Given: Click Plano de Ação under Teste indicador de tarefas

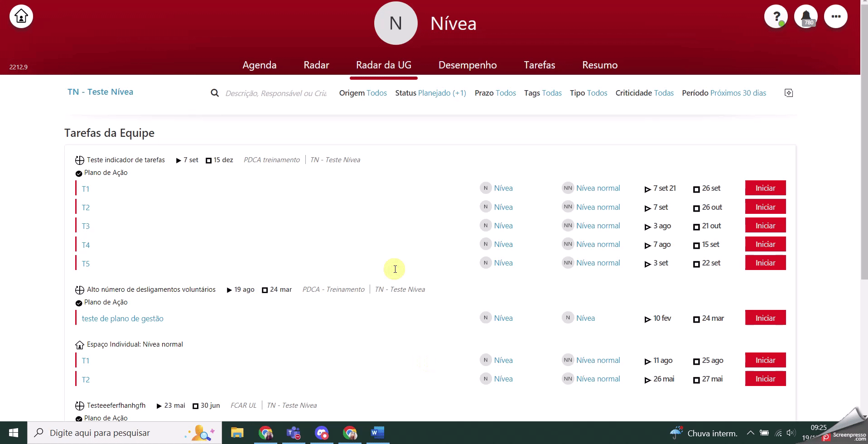Looking at the screenshot, I should pos(106,173).
